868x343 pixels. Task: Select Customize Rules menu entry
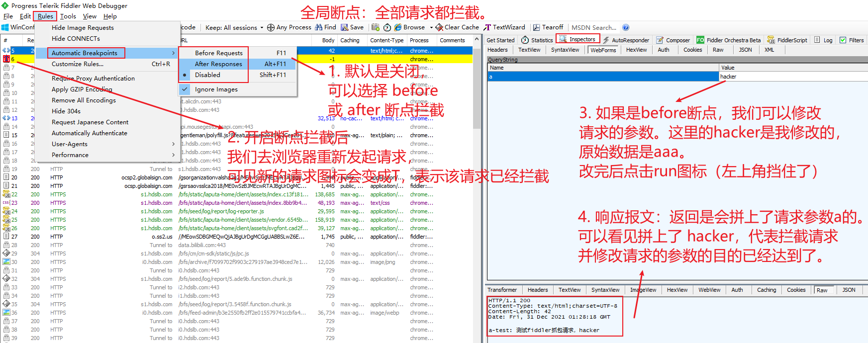[x=78, y=64]
